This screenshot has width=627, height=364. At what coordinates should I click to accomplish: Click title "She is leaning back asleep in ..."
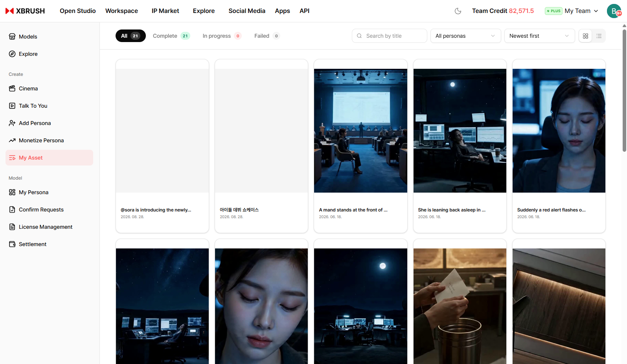click(x=452, y=210)
